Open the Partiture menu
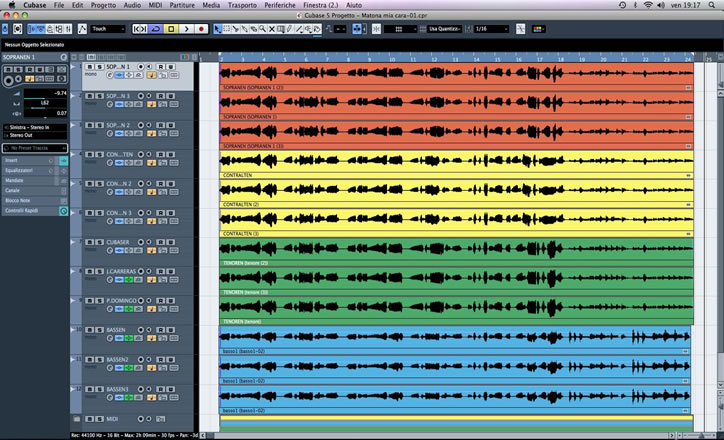Image resolution: width=724 pixels, height=440 pixels. (x=182, y=5)
